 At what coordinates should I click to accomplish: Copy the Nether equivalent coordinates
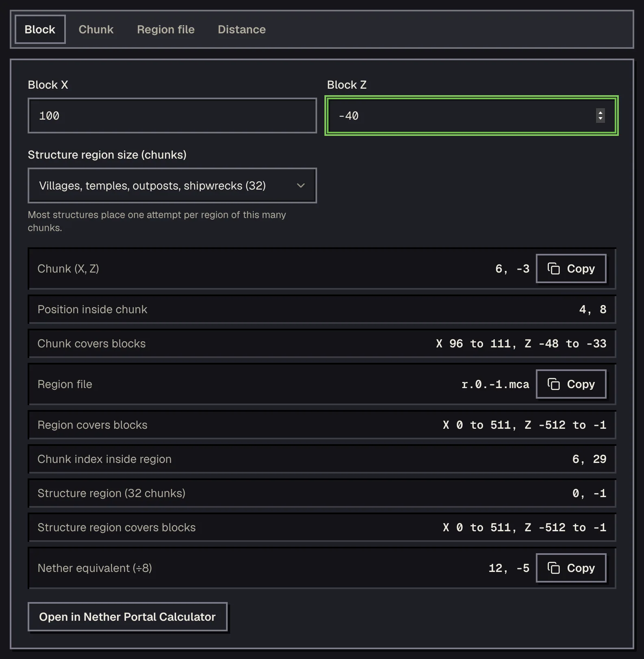(571, 568)
